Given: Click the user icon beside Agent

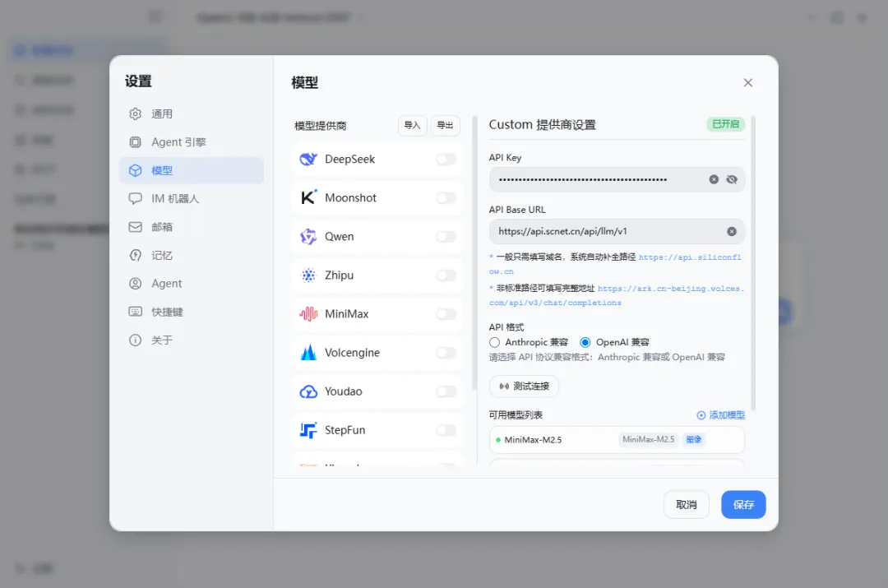Looking at the screenshot, I should pos(136,284).
